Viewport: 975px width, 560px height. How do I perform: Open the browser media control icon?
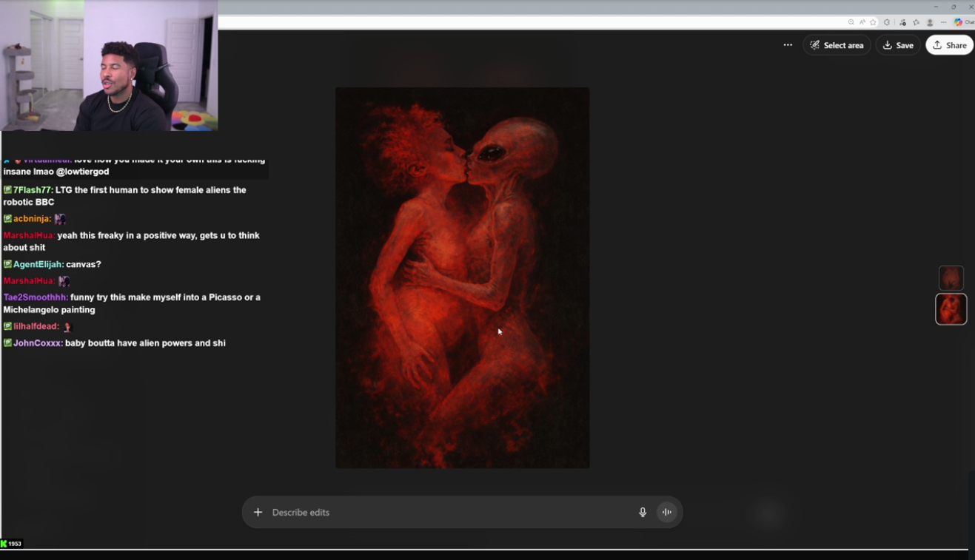902,22
